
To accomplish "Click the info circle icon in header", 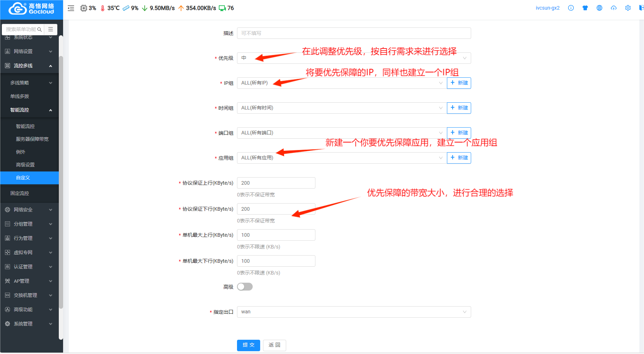I will 571,8.
